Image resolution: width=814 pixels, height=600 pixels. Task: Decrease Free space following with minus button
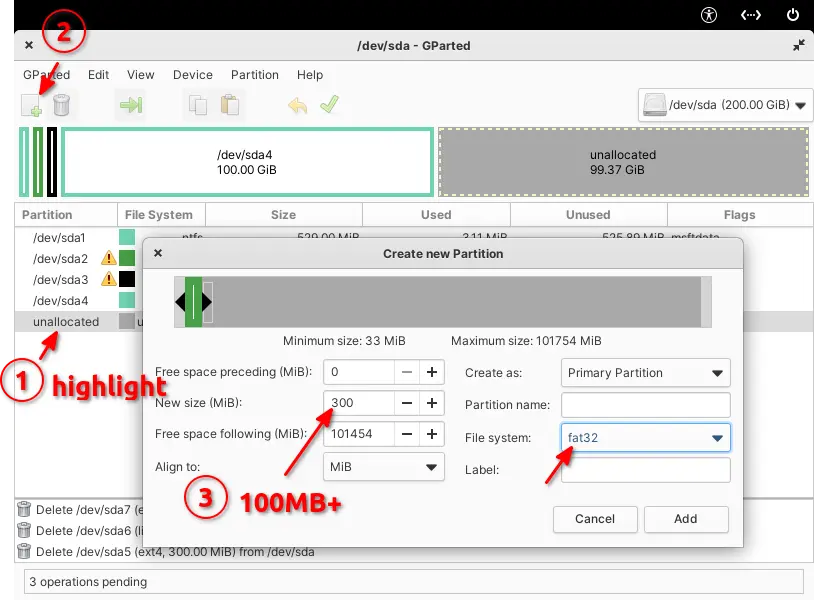(x=407, y=435)
